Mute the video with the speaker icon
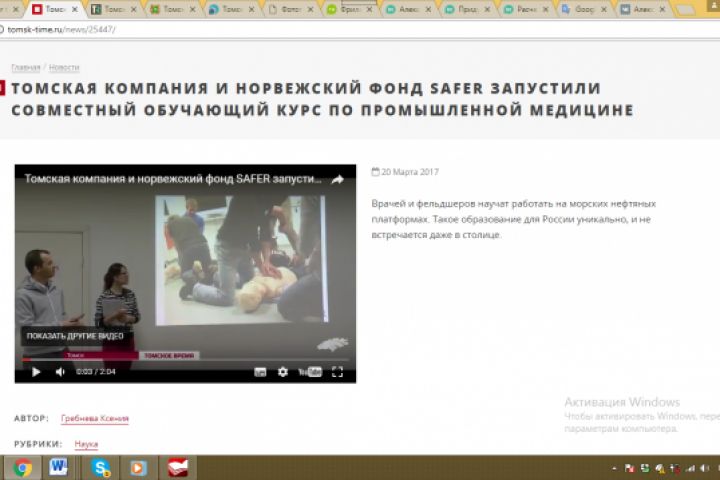This screenshot has width=720, height=480. click(x=60, y=372)
